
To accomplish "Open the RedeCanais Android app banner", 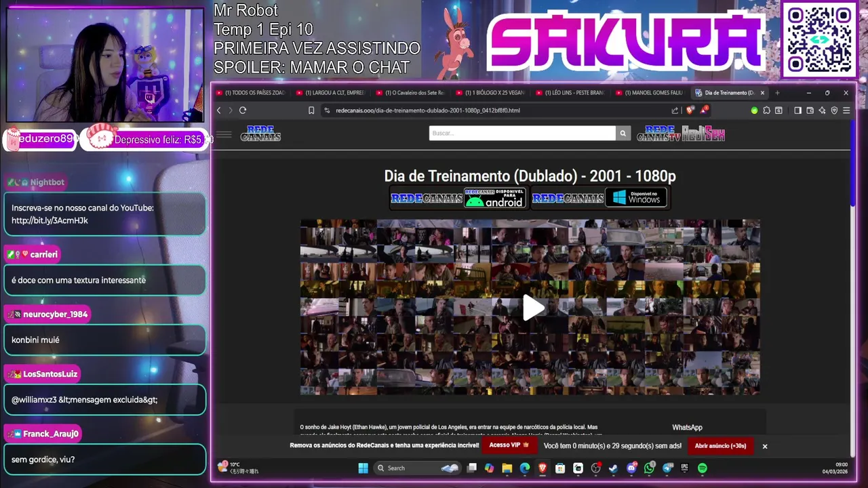I will 459,198.
